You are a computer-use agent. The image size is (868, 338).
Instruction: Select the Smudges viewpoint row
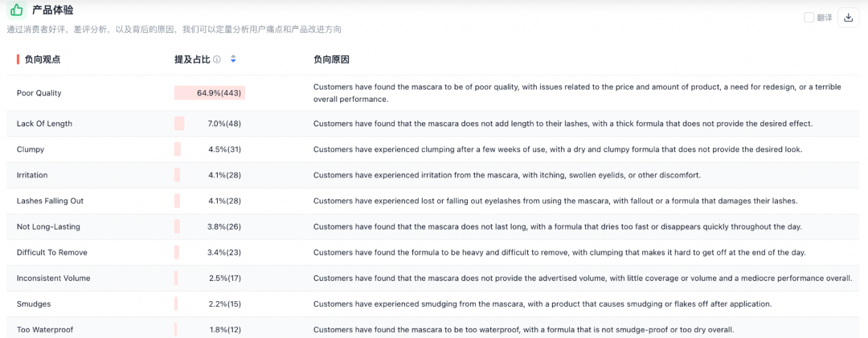pos(34,303)
